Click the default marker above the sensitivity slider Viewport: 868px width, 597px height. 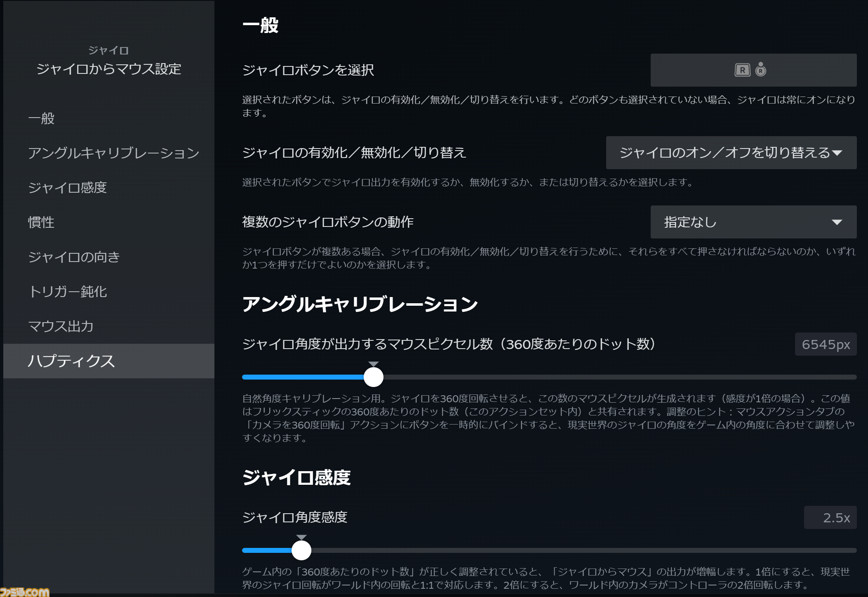click(x=301, y=537)
